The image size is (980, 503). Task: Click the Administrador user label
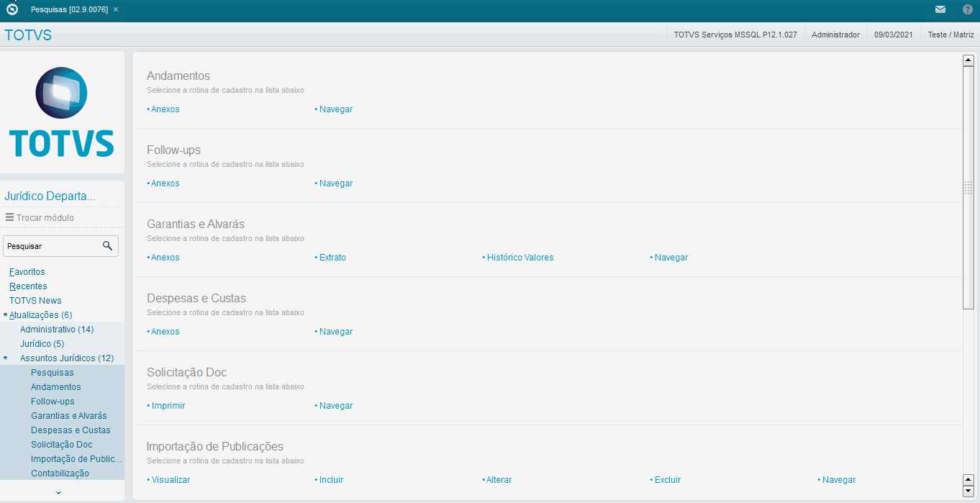[835, 35]
